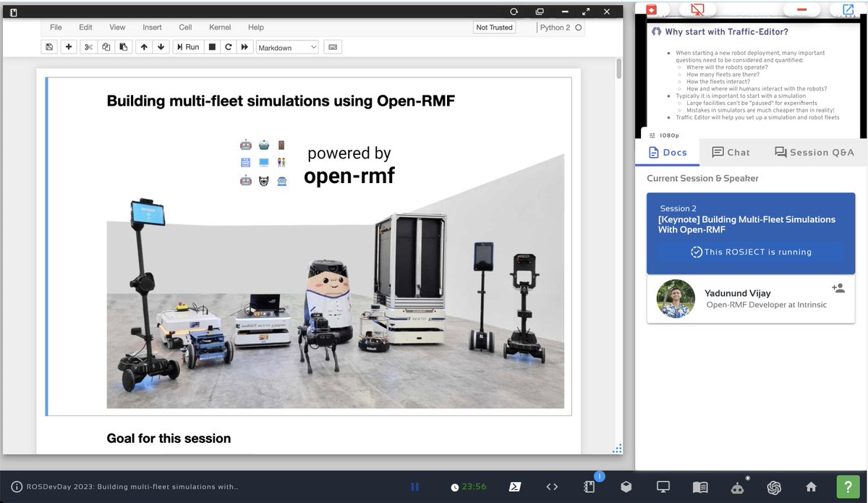Expand the Cell menu
The width and height of the screenshot is (868, 503).
tap(184, 27)
